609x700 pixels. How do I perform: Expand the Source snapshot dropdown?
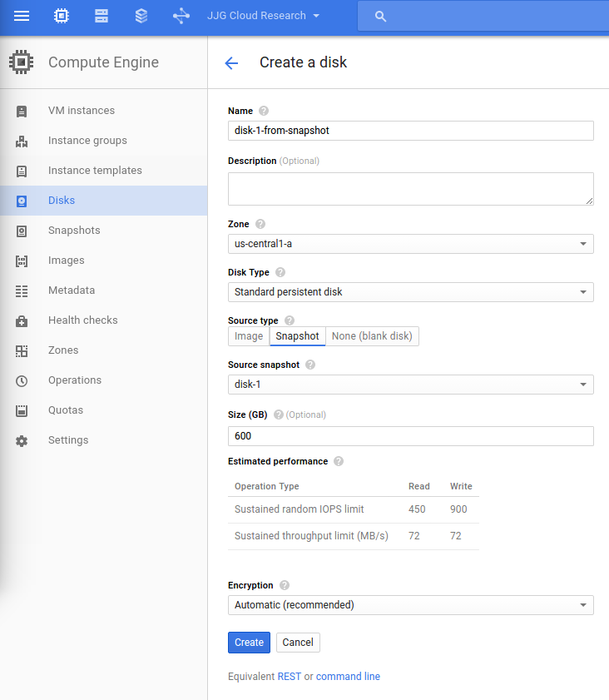410,384
